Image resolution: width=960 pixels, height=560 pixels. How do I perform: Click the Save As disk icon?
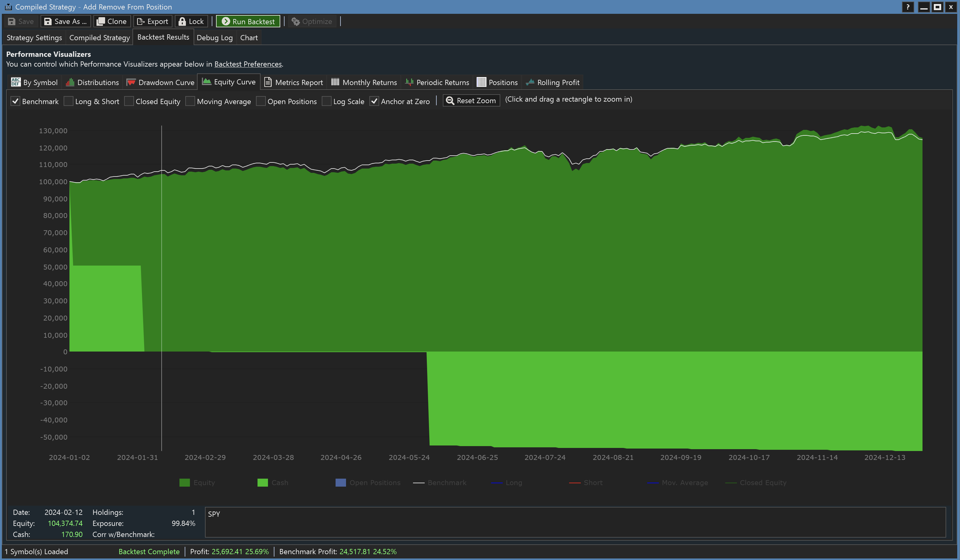point(48,21)
